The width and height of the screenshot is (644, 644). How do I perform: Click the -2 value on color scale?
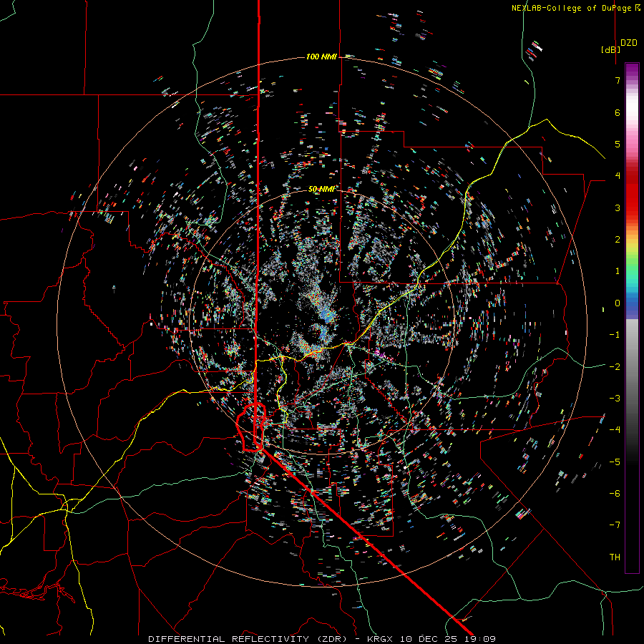pos(615,367)
